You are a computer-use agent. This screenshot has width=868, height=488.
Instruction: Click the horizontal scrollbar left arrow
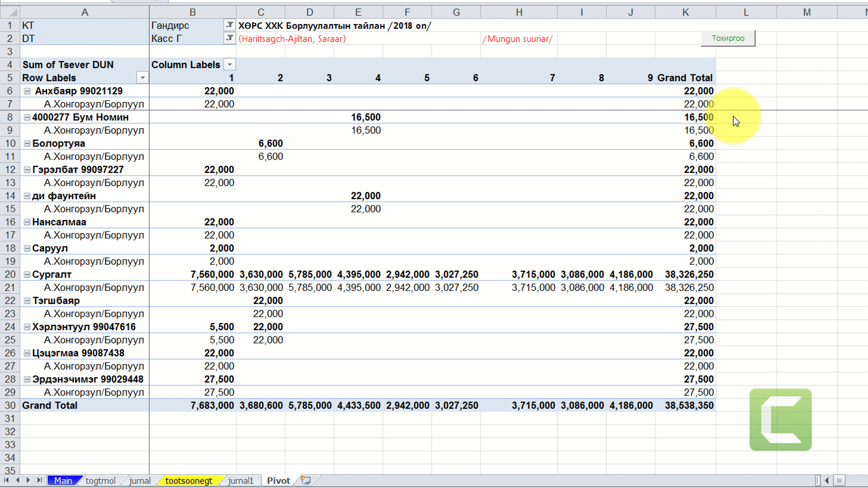827,480
